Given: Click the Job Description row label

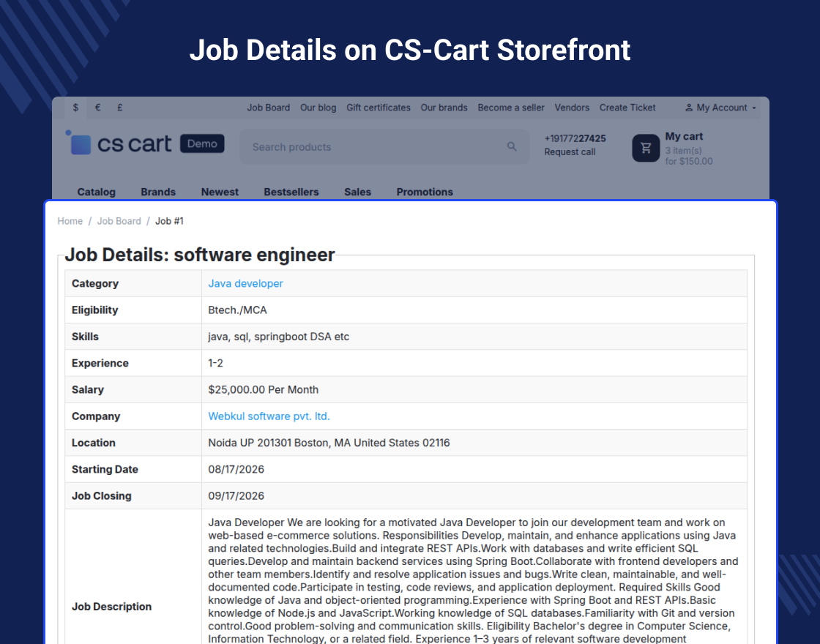Looking at the screenshot, I should coord(111,607).
